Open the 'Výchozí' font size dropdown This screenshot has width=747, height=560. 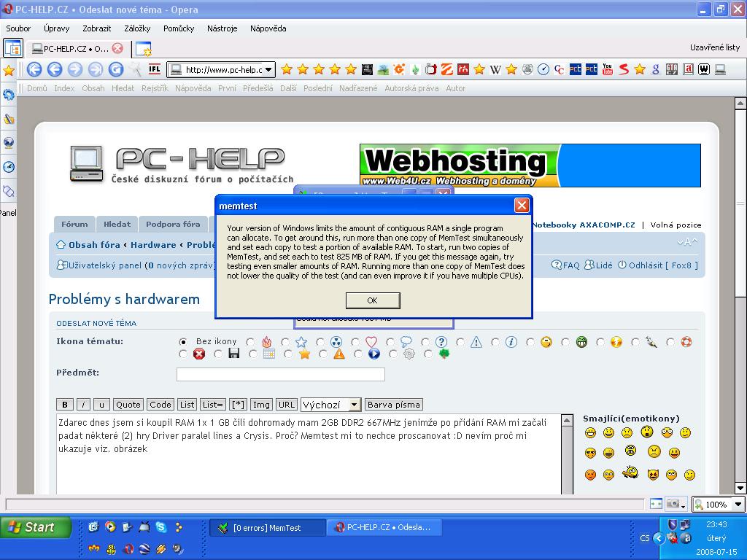coord(354,405)
